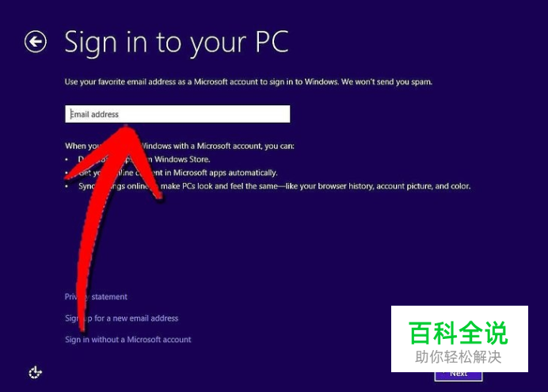Open the Privacy statement link
The height and width of the screenshot is (392, 548).
96,297
